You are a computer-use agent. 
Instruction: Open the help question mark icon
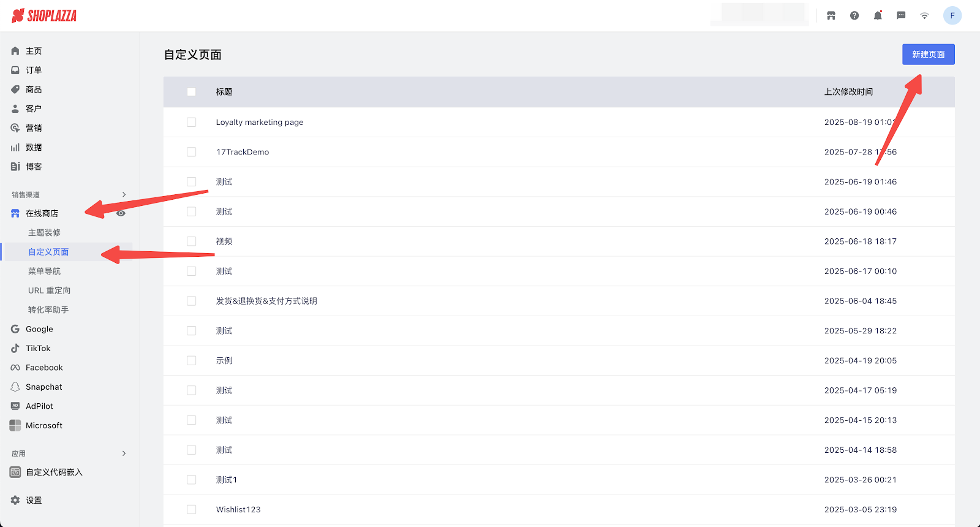(854, 16)
